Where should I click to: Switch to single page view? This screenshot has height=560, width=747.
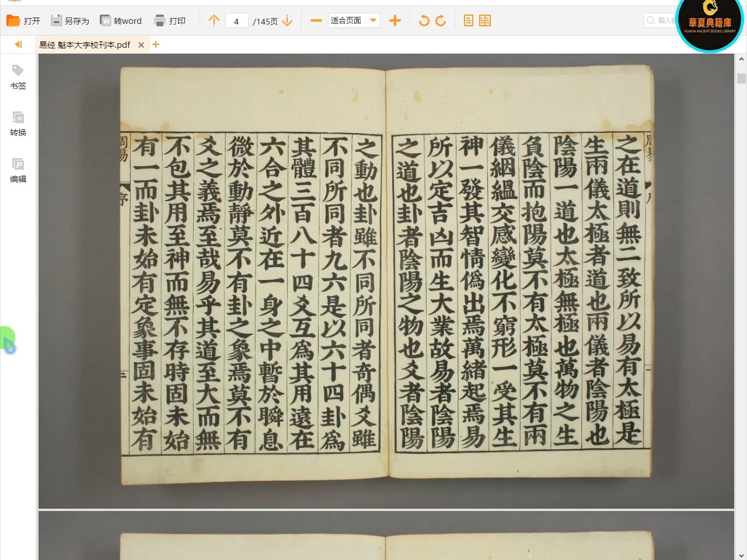(468, 21)
